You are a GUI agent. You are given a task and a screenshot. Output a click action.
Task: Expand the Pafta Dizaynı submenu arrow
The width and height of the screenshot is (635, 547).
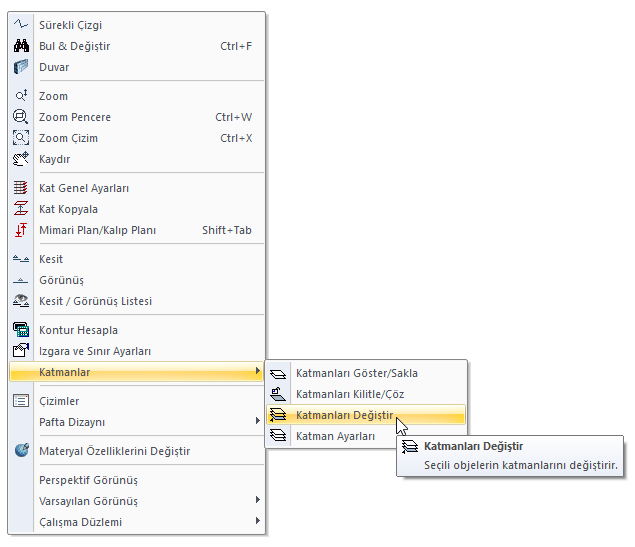pos(258,421)
